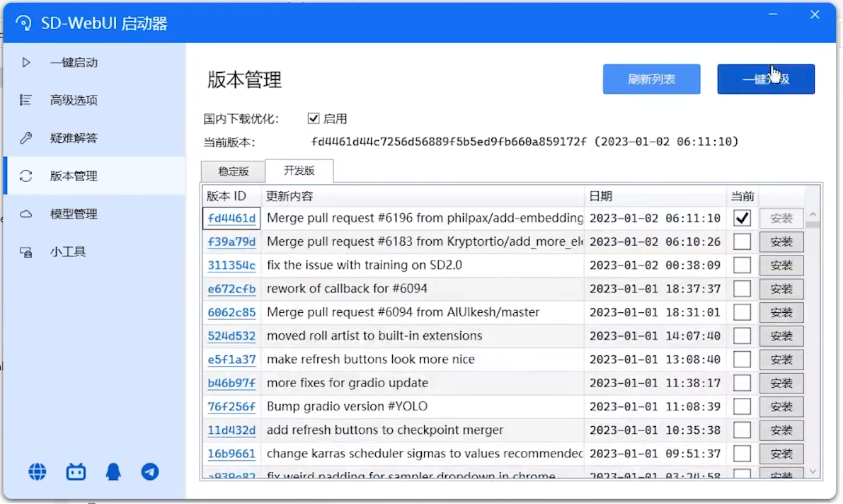Click the version list scrollbar down arrow
The height and width of the screenshot is (504, 843).
coord(813,471)
